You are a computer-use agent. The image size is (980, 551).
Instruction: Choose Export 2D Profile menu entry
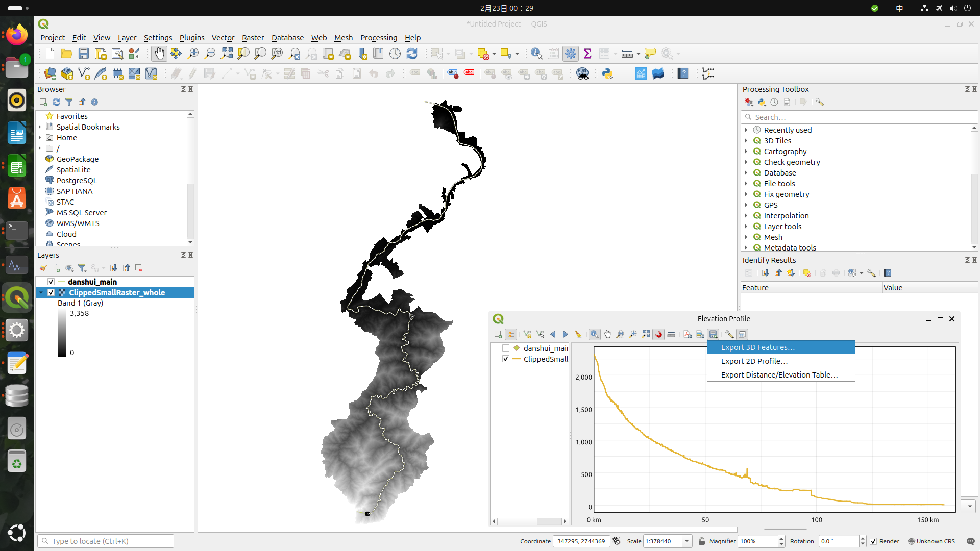click(x=754, y=361)
